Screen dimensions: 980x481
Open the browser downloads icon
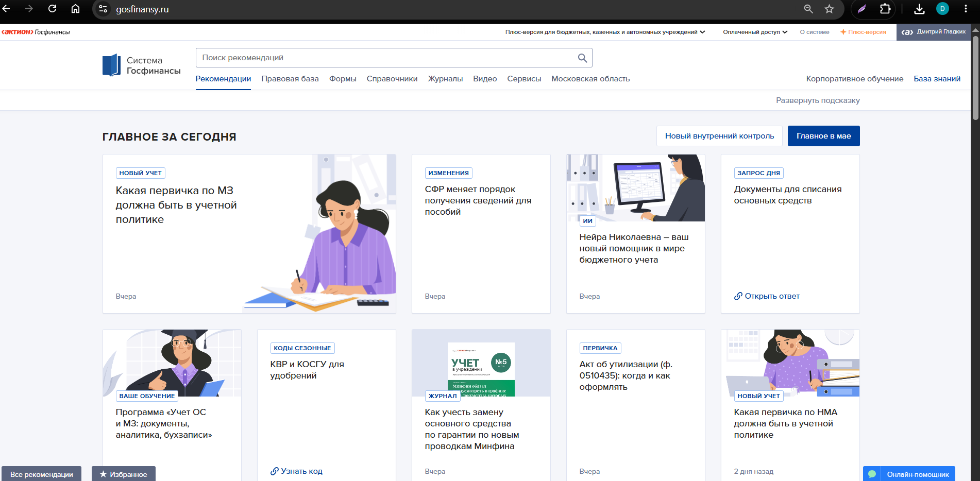click(919, 9)
